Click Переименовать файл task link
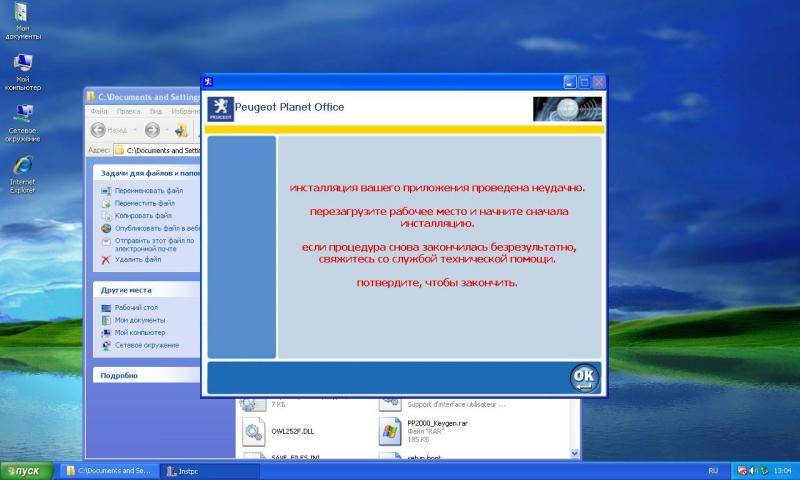This screenshot has height=480, width=800. [148, 190]
